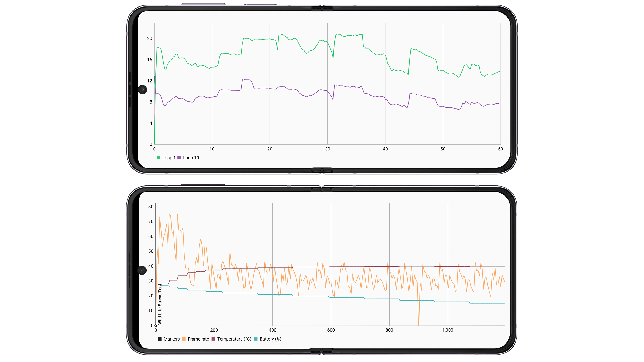Click the orange Frame rate legend square
The width and height of the screenshot is (644, 362).
[184, 339]
